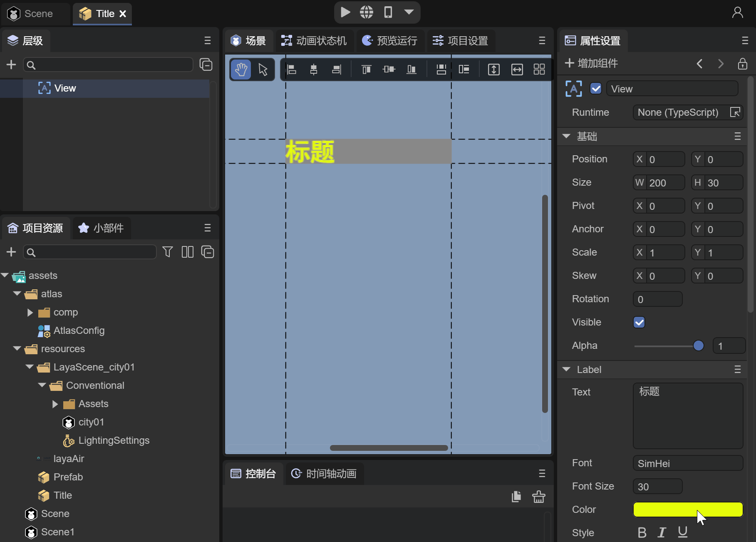
Task: Toggle the Underline style button
Action: pyautogui.click(x=682, y=532)
